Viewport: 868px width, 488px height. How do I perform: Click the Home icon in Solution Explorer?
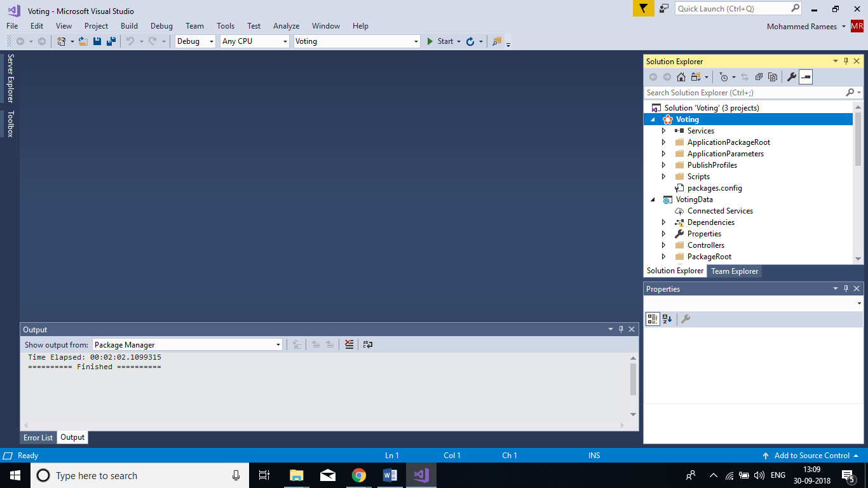(681, 77)
